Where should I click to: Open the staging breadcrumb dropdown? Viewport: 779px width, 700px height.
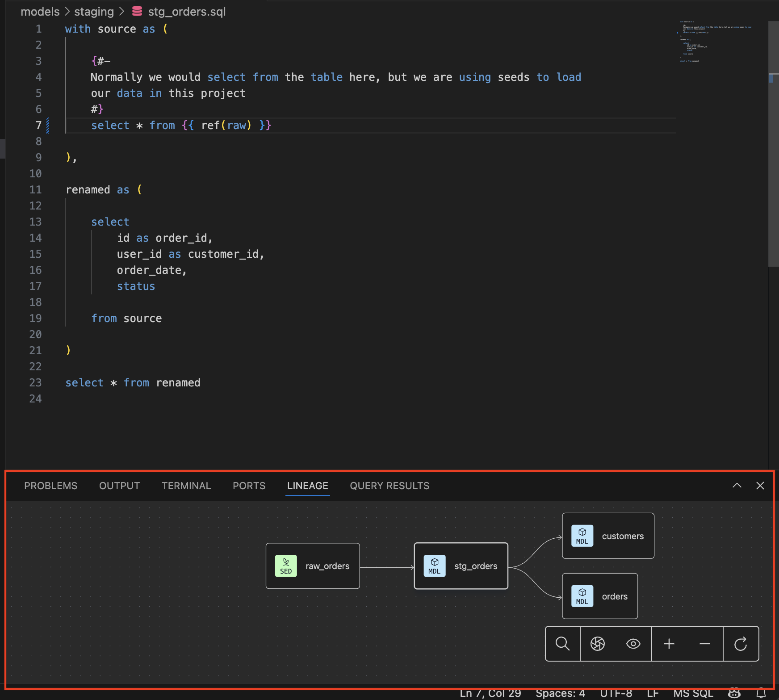tap(94, 11)
